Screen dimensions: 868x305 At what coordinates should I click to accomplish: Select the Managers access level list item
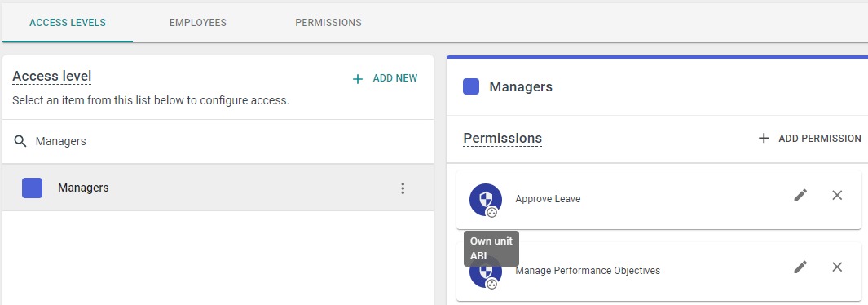coord(218,188)
